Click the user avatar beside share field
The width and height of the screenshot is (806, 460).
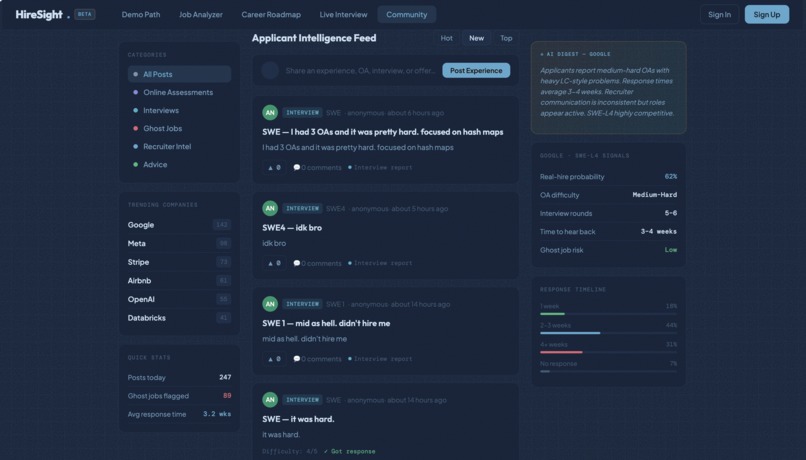click(270, 70)
